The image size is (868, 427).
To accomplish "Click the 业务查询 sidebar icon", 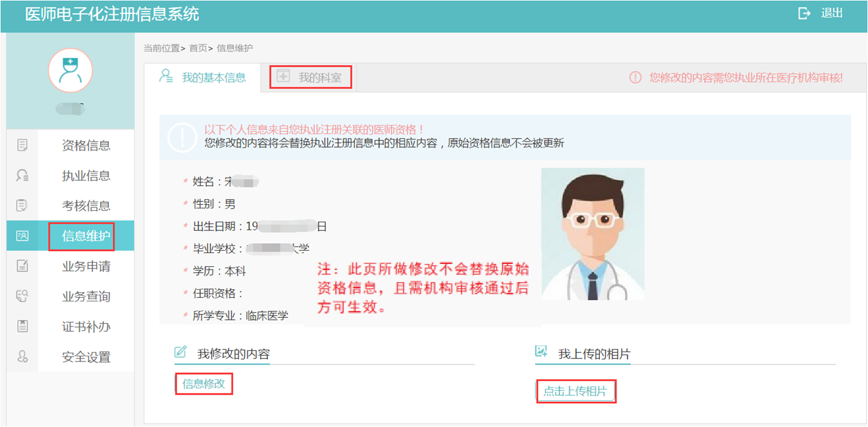I will coord(23,297).
